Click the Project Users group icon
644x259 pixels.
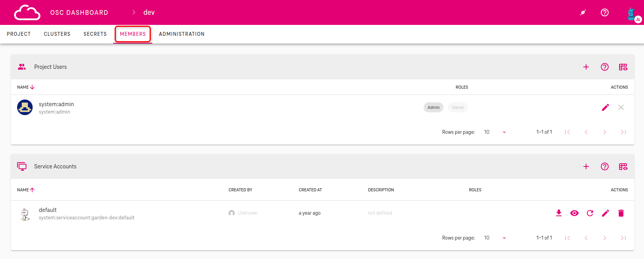[x=22, y=67]
